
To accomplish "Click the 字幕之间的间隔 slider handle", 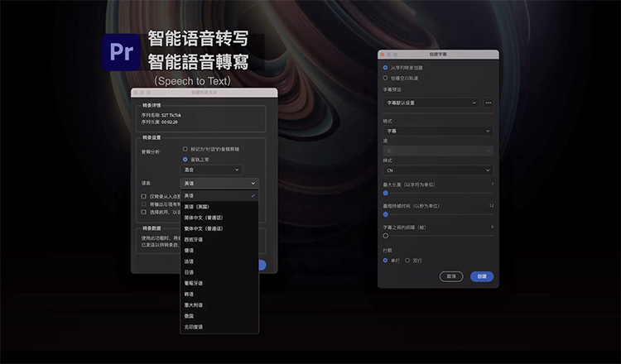I will click(385, 236).
